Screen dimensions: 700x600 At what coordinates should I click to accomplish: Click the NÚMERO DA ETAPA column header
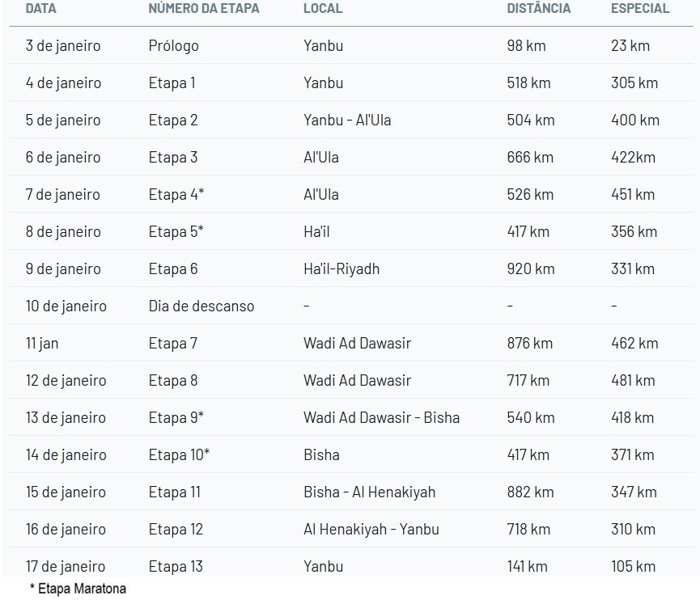(204, 9)
